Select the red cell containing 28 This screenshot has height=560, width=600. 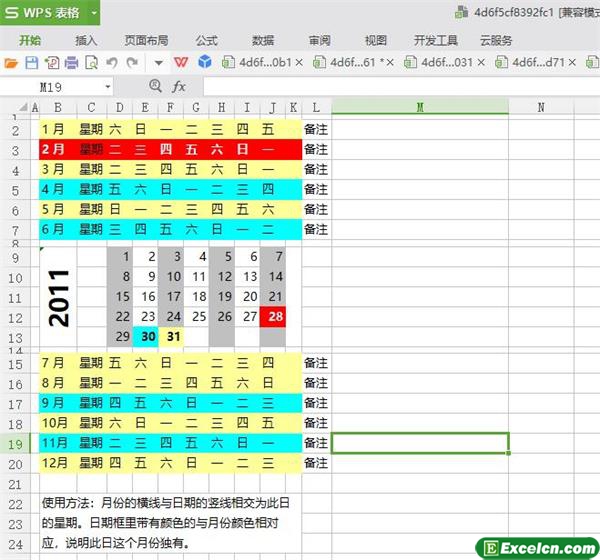point(273,317)
